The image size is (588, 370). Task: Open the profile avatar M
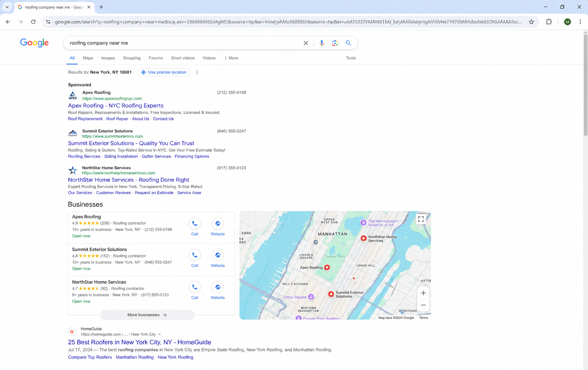click(567, 22)
